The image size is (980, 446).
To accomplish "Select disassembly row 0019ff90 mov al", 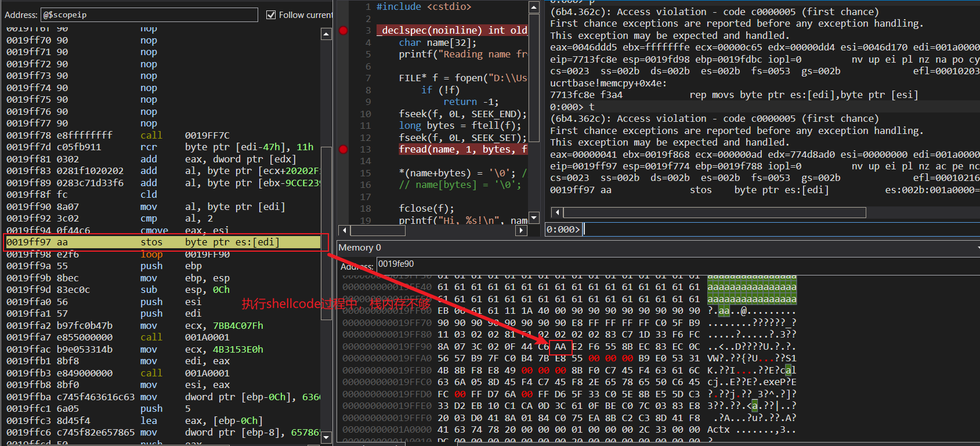I will point(163,206).
